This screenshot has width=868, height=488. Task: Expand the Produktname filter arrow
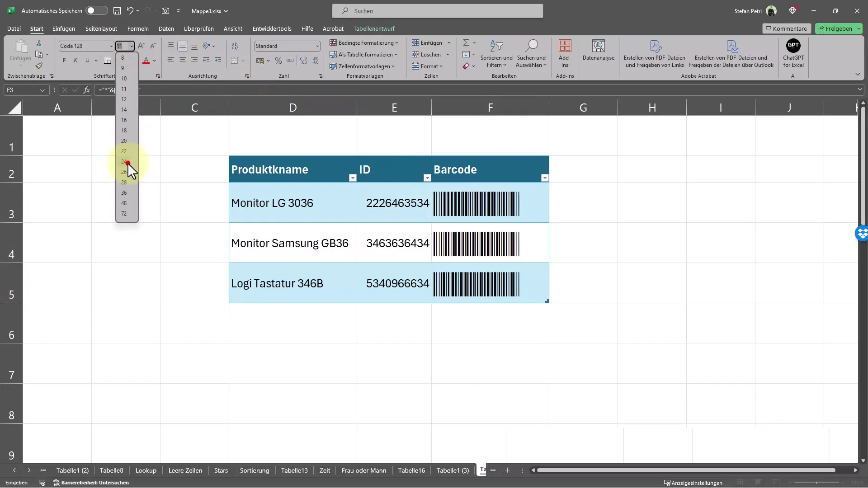click(352, 178)
